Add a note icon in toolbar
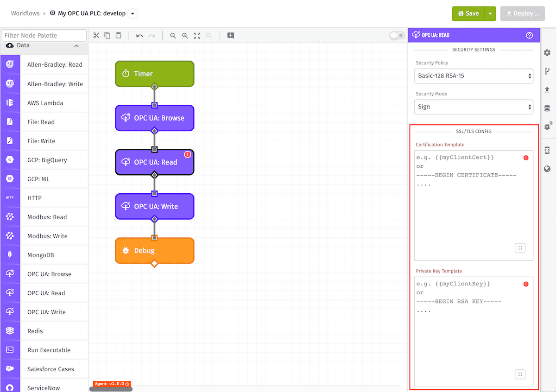556x392 pixels. coord(230,36)
